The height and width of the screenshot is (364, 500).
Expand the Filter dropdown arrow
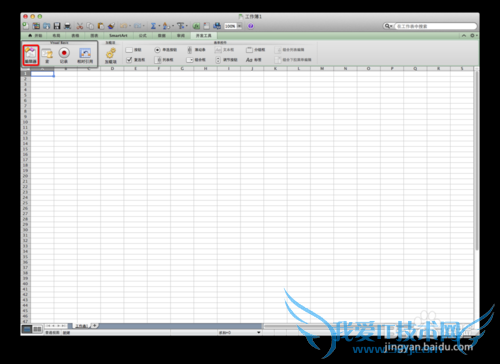(187, 26)
